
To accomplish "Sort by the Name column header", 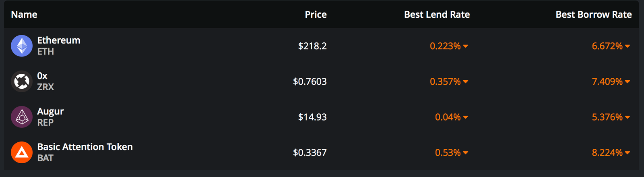I will (x=24, y=15).
